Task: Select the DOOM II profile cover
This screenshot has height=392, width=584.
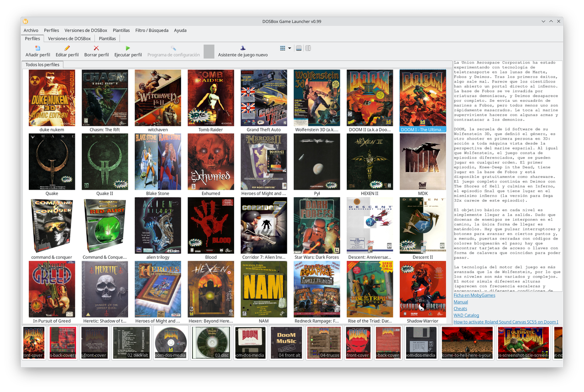Action: click(x=370, y=98)
